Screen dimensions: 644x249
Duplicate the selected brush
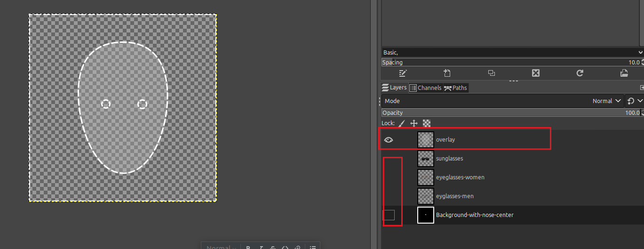[491, 73]
